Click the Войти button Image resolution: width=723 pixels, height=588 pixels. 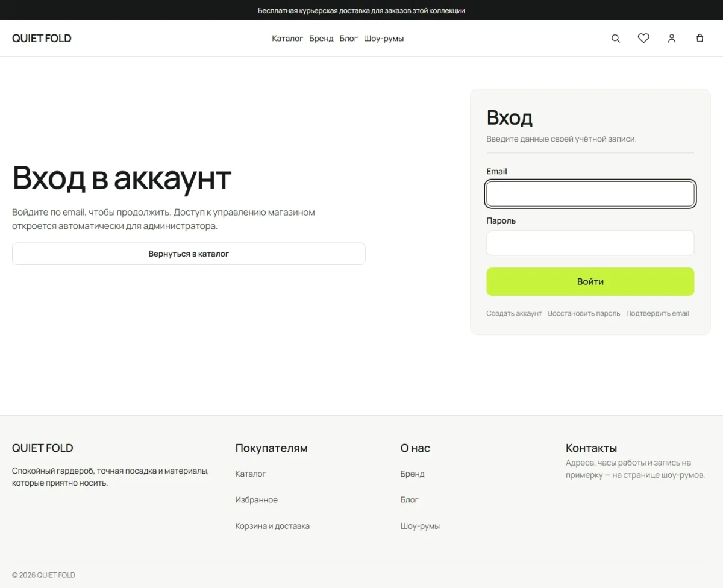point(590,281)
